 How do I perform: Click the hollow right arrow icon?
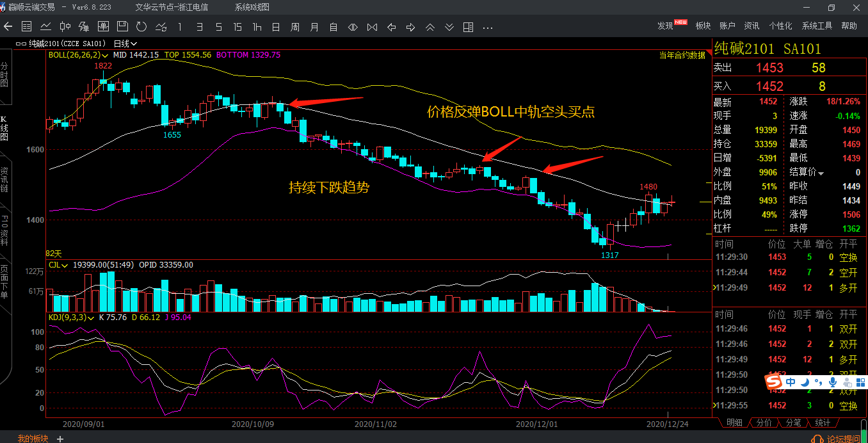pyautogui.click(x=411, y=27)
